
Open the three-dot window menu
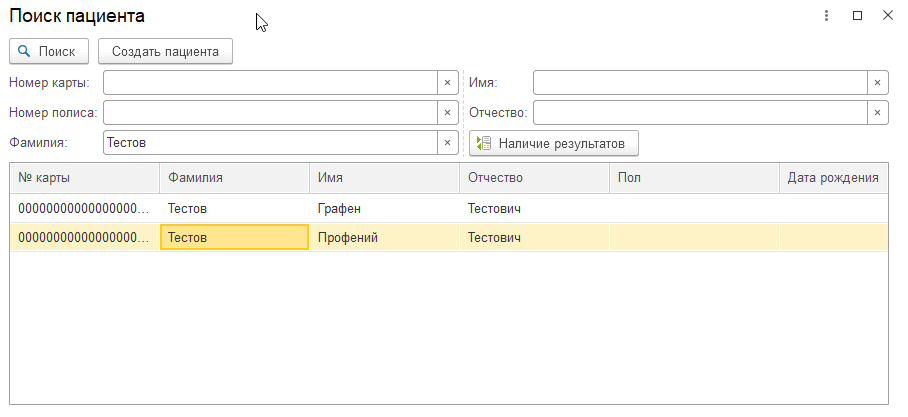click(x=827, y=16)
